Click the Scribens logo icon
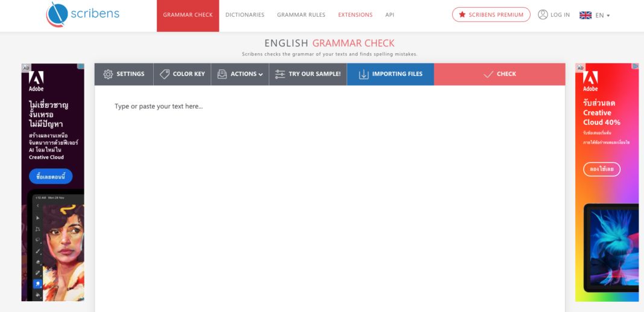The image size is (644, 312). point(58,14)
